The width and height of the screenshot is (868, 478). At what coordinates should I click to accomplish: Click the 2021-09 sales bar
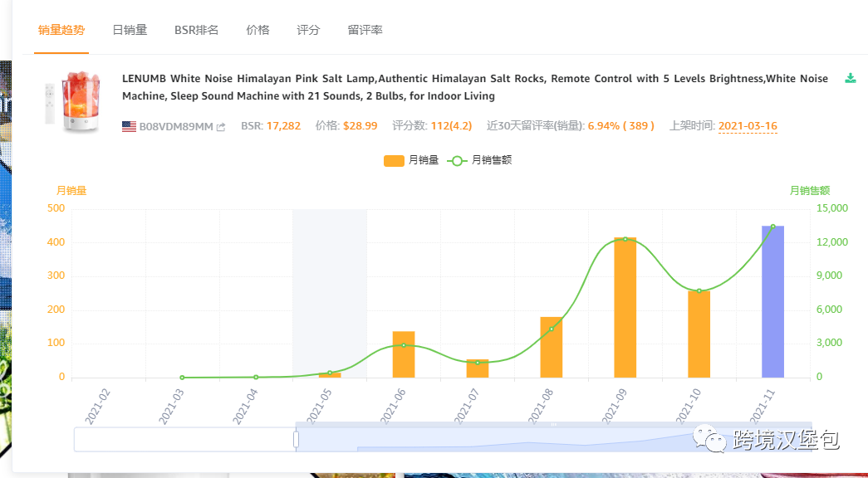pyautogui.click(x=625, y=308)
